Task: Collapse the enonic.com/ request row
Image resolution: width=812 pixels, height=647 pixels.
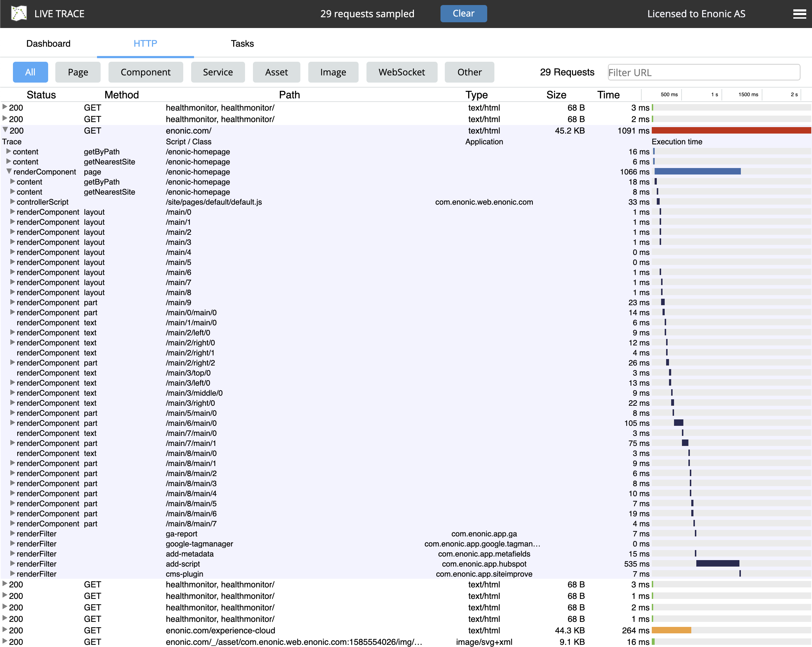Action: point(5,130)
